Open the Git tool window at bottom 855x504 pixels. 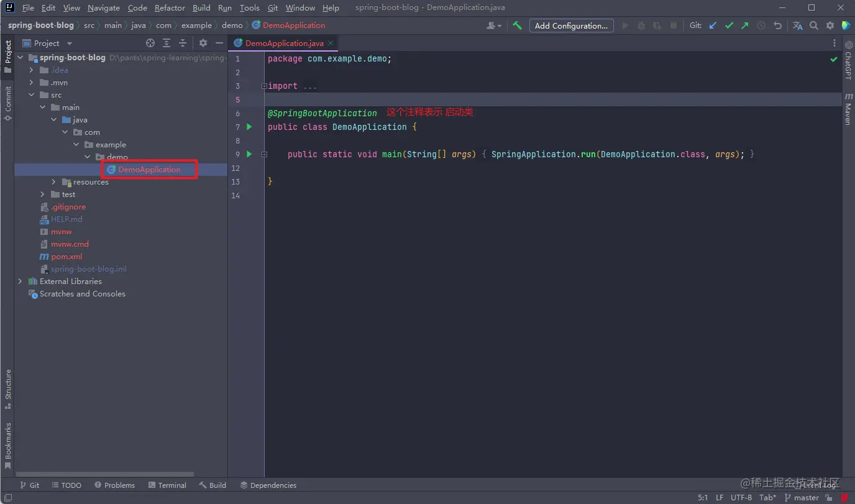coord(29,485)
